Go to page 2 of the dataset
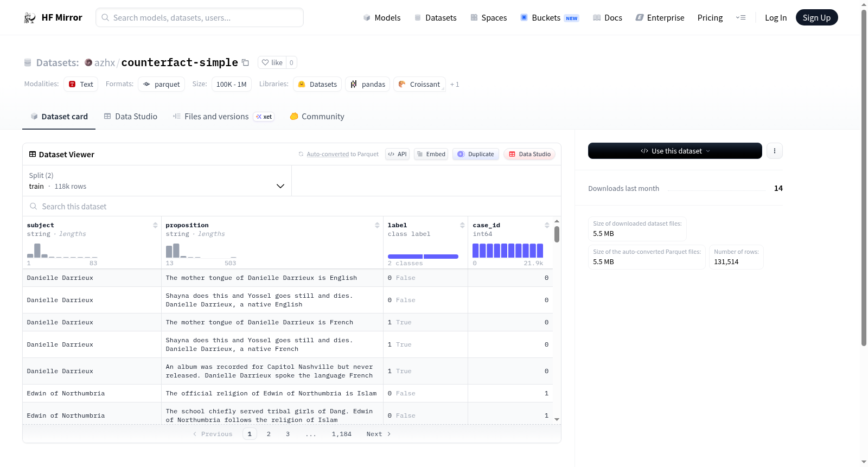The height and width of the screenshot is (467, 868). [x=269, y=434]
